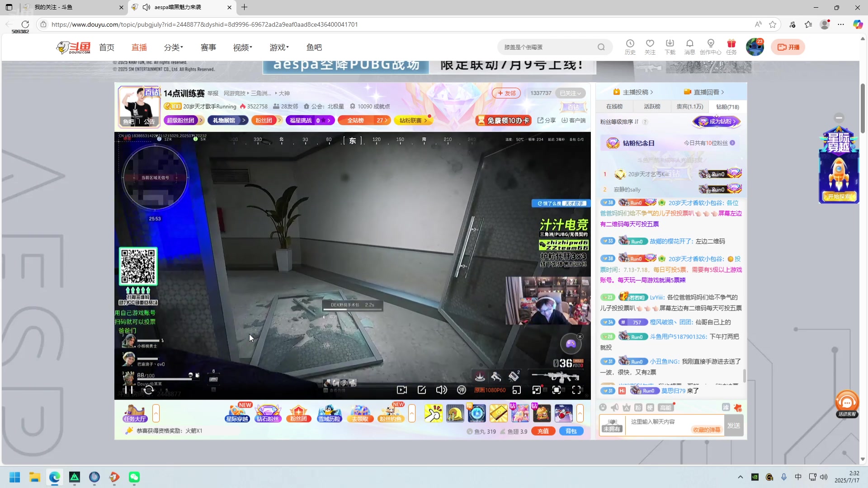This screenshot has width=868, height=488.
Task: Open 星际穿越 activity icon
Action: (x=237, y=413)
